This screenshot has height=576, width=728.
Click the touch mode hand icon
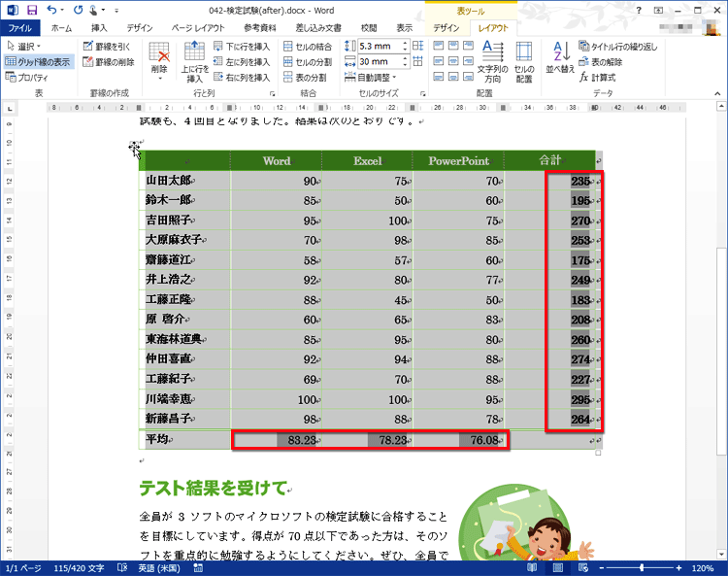(93, 10)
